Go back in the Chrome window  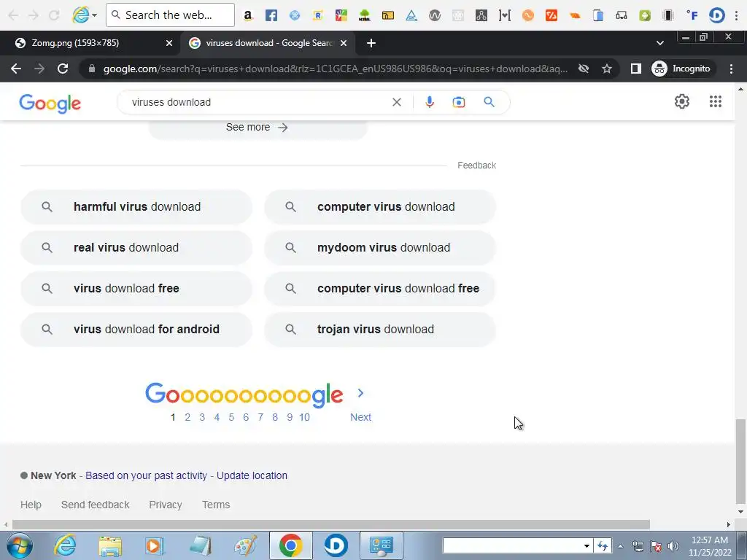[x=16, y=69]
